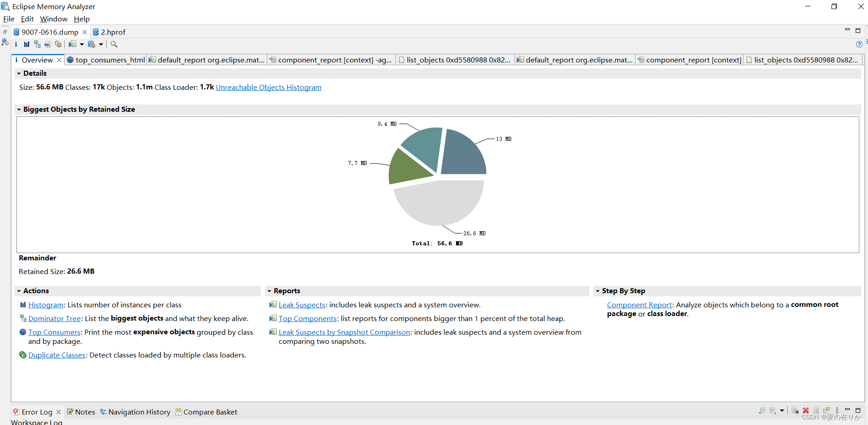Viewport: 868px width, 425px height.
Task: Select the 26.6 MB gray remainder pie slice
Action: 439,203
